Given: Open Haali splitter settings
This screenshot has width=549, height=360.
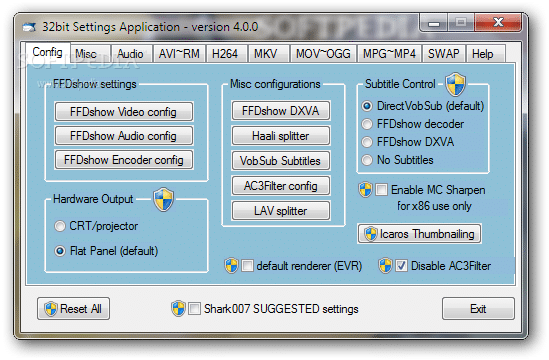Looking at the screenshot, I should click(280, 136).
